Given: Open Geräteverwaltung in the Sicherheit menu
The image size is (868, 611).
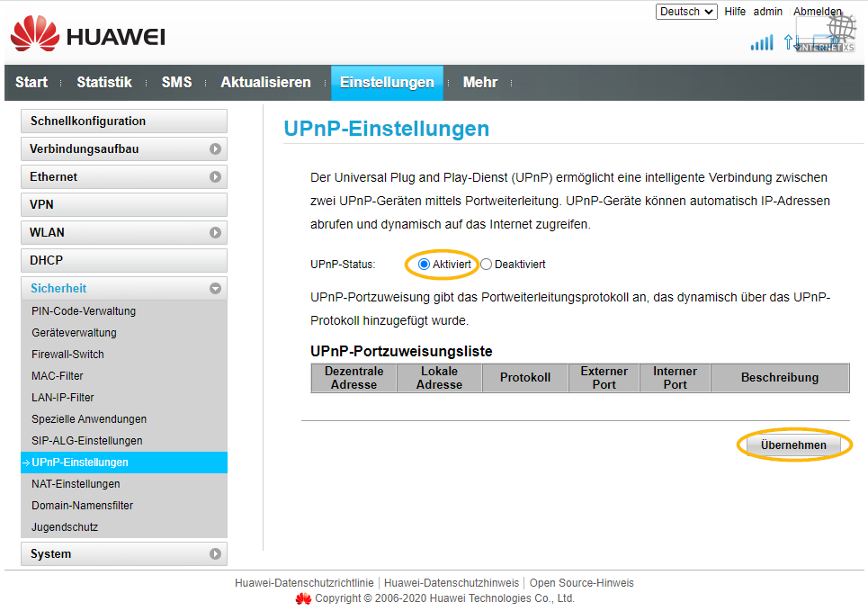Looking at the screenshot, I should click(74, 333).
